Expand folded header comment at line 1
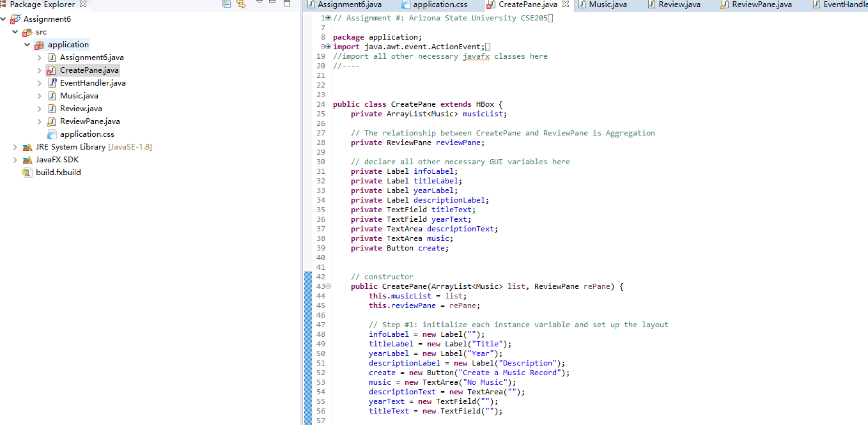This screenshot has width=868, height=425. coord(328,18)
